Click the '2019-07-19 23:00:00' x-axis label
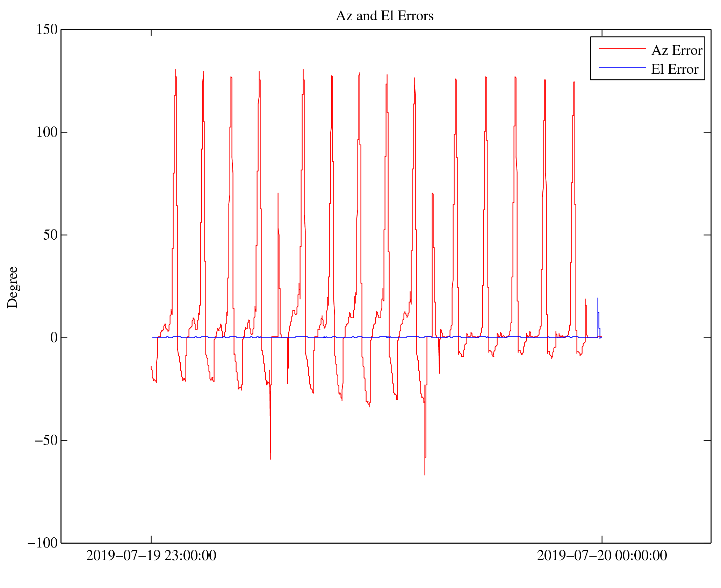Viewport: 721px width, 588px height. 151,556
